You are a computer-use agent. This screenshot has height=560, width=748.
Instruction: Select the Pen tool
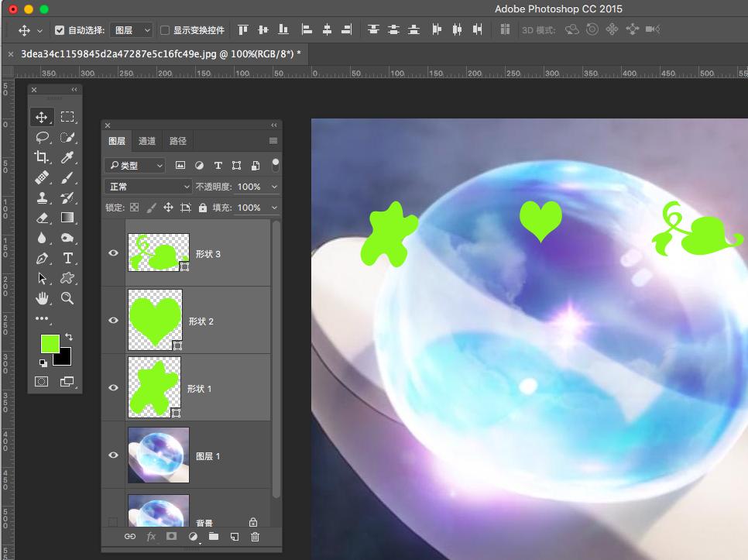coord(42,258)
